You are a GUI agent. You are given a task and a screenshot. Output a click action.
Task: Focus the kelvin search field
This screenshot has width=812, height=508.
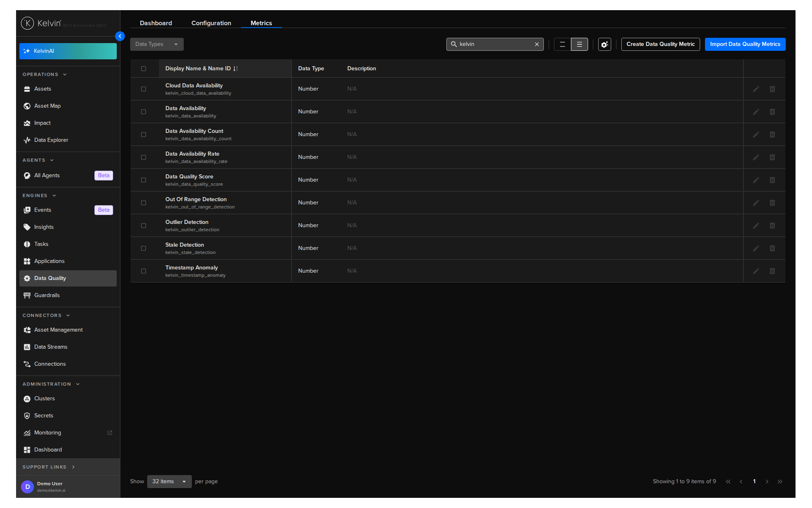(495, 44)
